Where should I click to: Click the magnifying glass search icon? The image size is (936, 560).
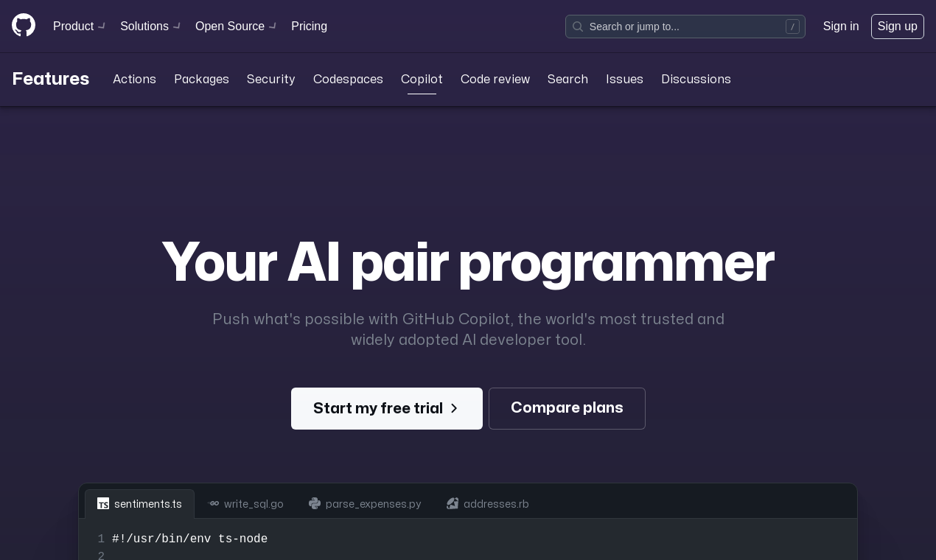tap(578, 27)
